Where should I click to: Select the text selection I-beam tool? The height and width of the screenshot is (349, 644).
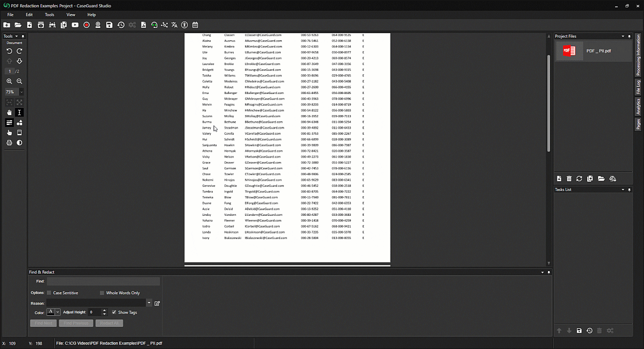coord(19,112)
